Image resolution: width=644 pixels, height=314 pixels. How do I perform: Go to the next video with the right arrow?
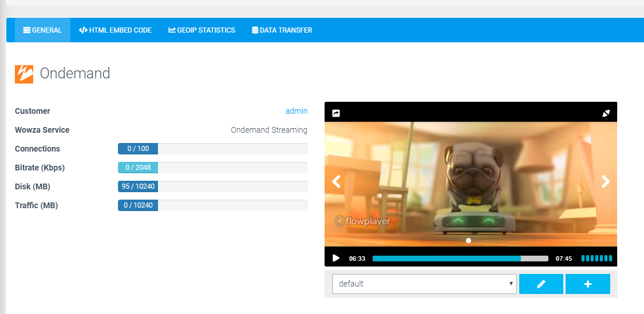(x=606, y=181)
